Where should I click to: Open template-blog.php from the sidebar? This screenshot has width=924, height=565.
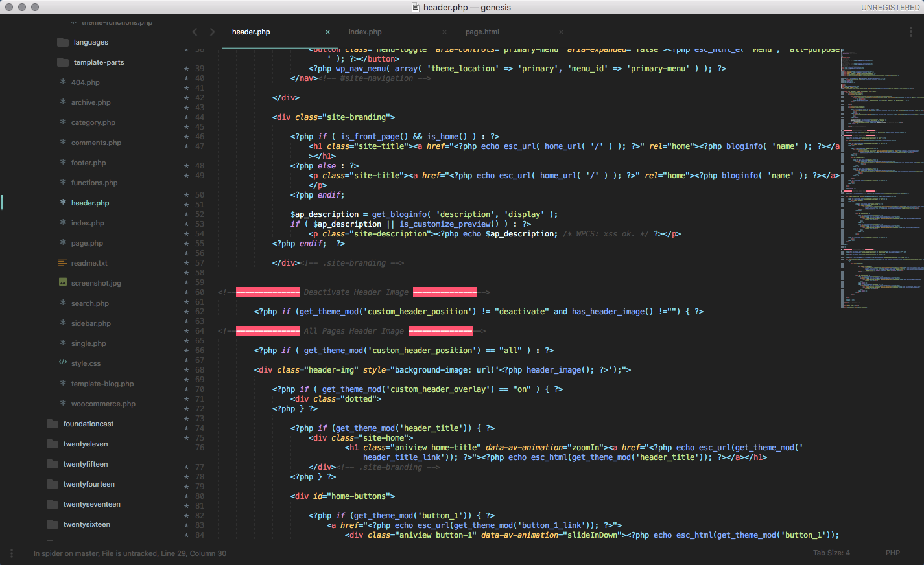coord(102,384)
